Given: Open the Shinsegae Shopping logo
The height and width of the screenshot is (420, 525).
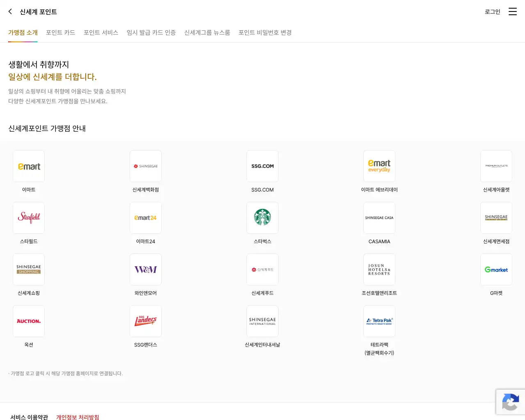Looking at the screenshot, I should coord(29,269).
